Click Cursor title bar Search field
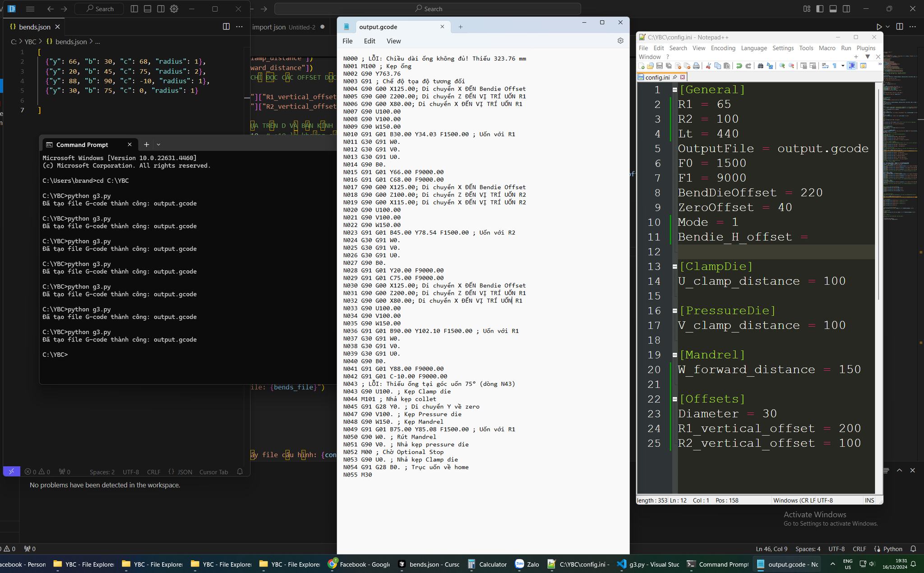The image size is (924, 573). coord(100,9)
